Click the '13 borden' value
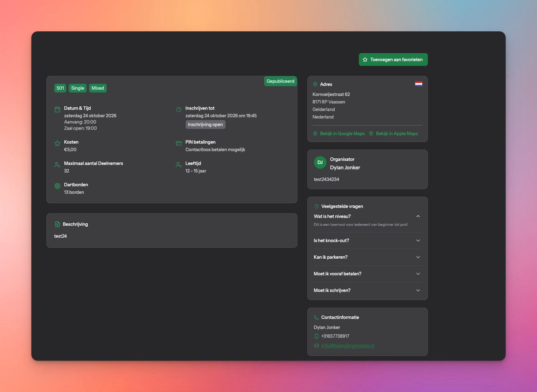 click(74, 192)
